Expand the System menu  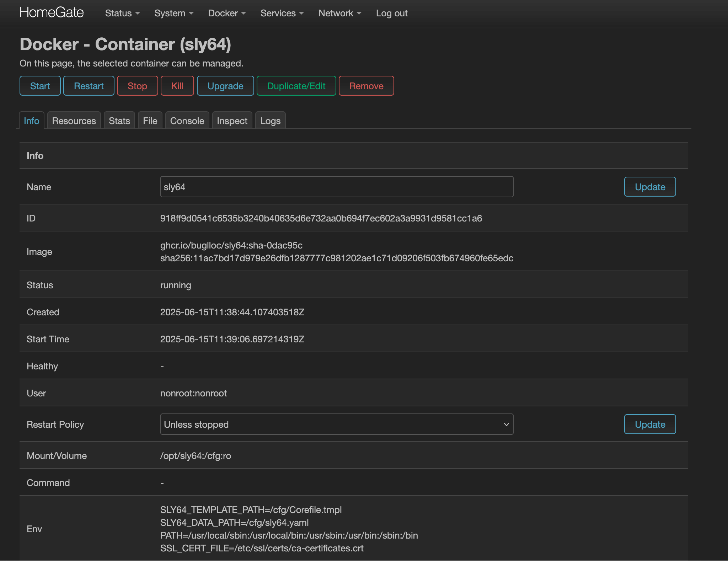point(174,13)
